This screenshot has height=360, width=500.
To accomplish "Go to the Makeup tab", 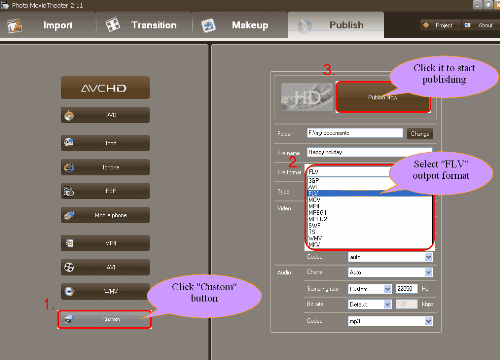I will (240, 25).
